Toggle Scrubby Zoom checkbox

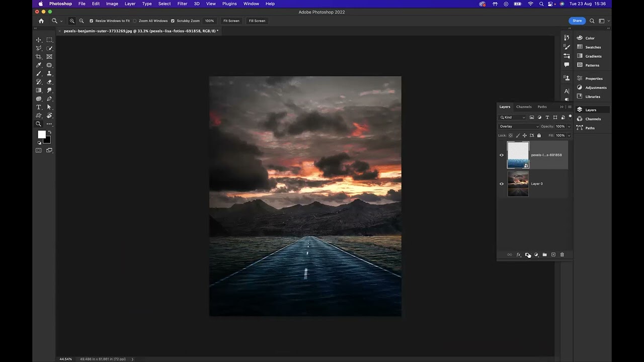(x=173, y=21)
